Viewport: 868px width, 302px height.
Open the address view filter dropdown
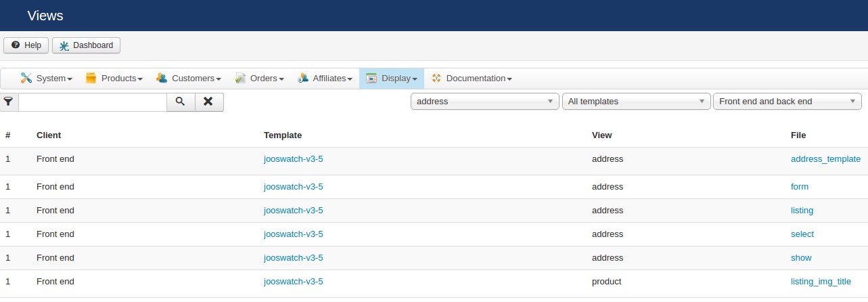tap(484, 102)
